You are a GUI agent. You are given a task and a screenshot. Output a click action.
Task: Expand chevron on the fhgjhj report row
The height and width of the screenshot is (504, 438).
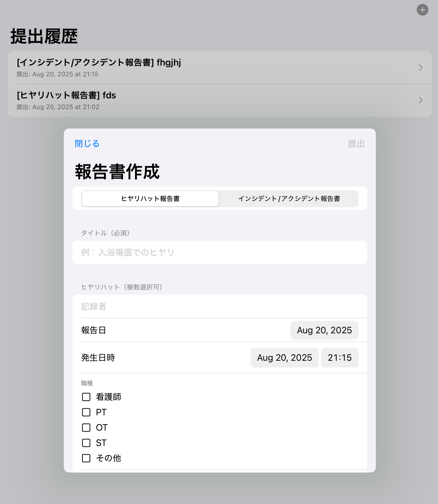421,67
